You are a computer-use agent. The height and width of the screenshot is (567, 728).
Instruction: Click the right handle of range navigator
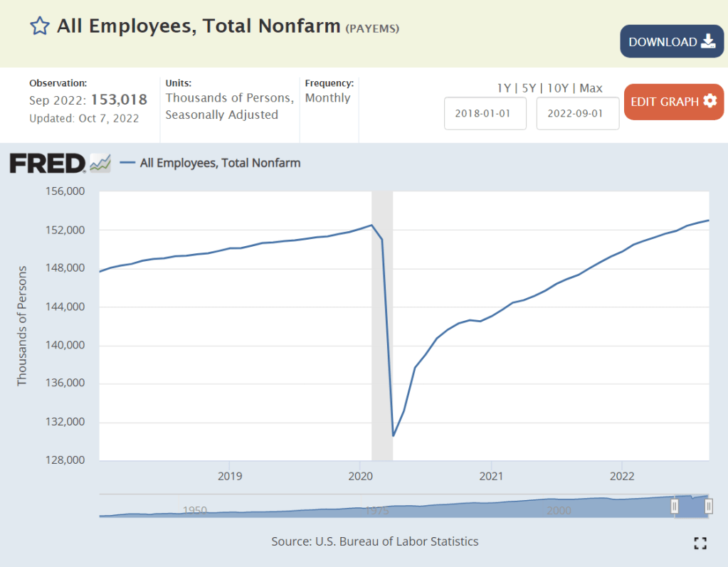[x=708, y=506]
